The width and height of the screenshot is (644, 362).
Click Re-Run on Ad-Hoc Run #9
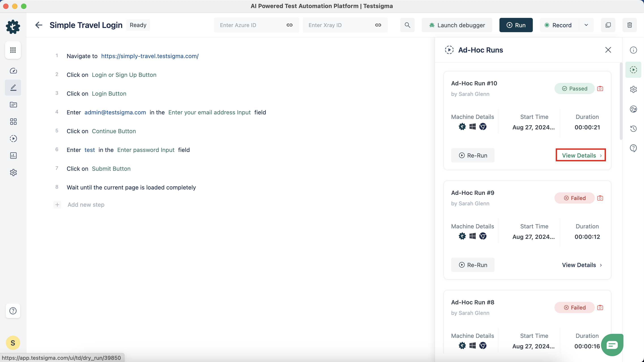click(473, 265)
